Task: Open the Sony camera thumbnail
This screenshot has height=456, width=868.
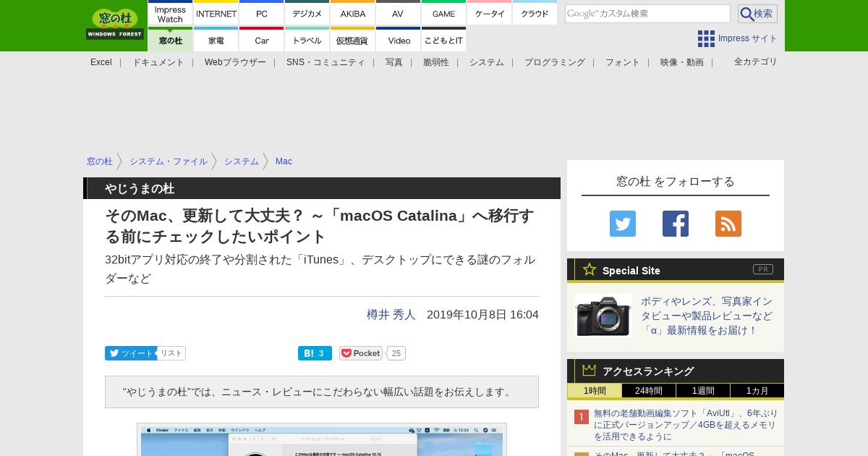Action: coord(603,316)
